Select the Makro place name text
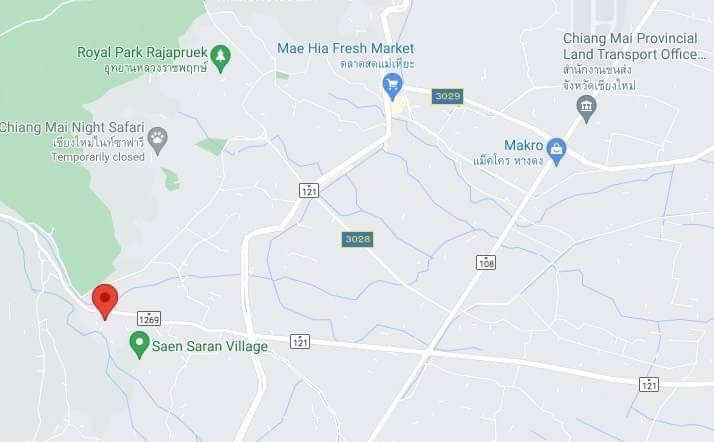The image size is (714, 442). coord(524,145)
